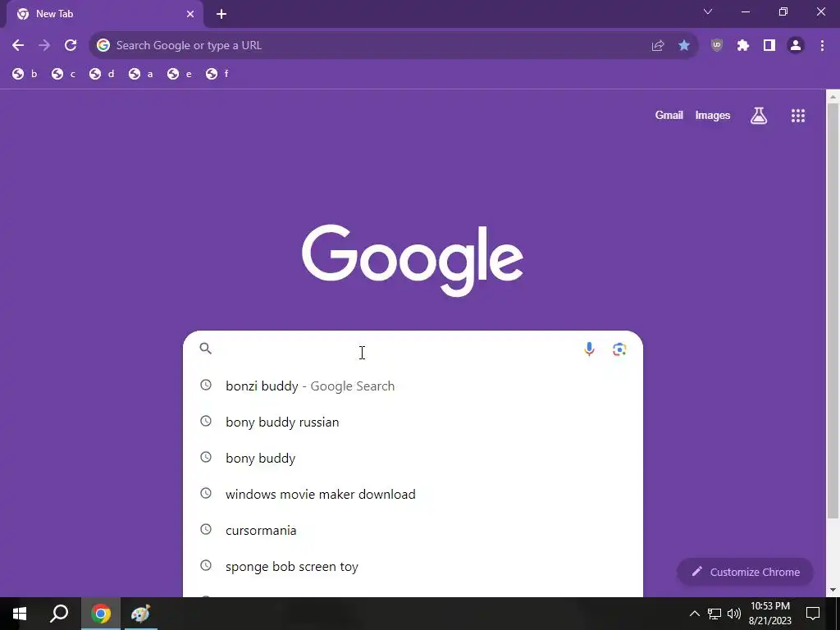Image resolution: width=840 pixels, height=630 pixels.
Task: Click the scrollbar down arrow
Action: 833,590
